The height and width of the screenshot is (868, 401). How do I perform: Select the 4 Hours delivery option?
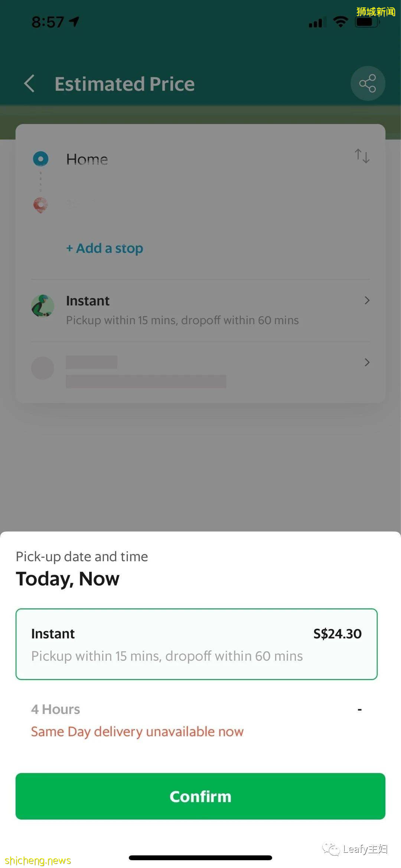(196, 720)
